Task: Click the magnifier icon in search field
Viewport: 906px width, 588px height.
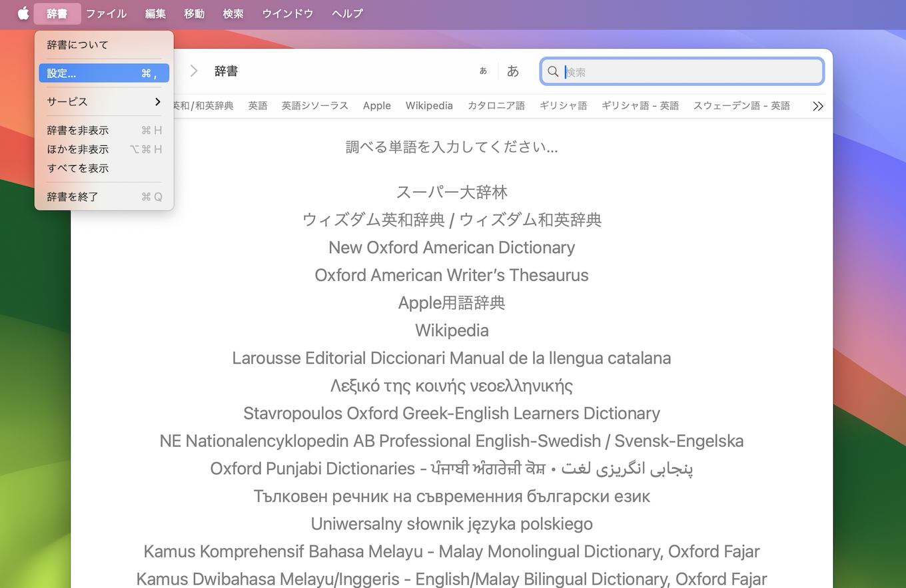Action: pyautogui.click(x=553, y=72)
